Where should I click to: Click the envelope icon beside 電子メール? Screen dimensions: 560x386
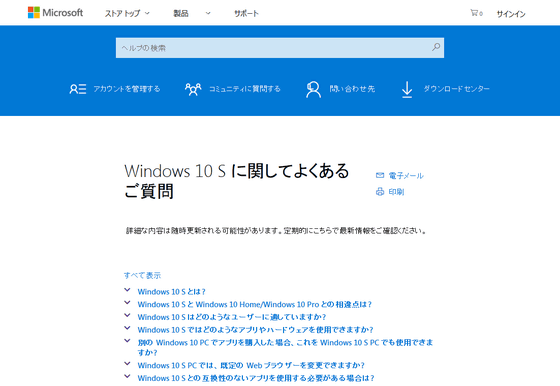point(380,175)
